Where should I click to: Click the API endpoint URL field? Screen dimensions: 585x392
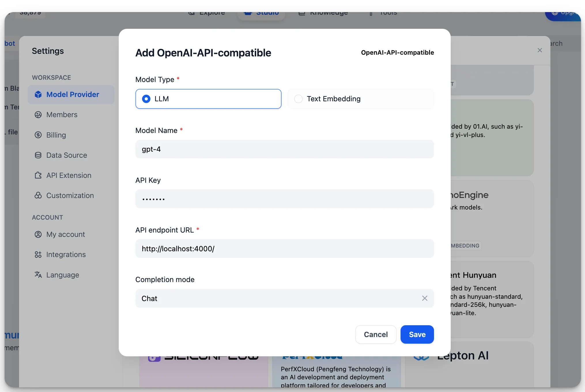(x=284, y=249)
